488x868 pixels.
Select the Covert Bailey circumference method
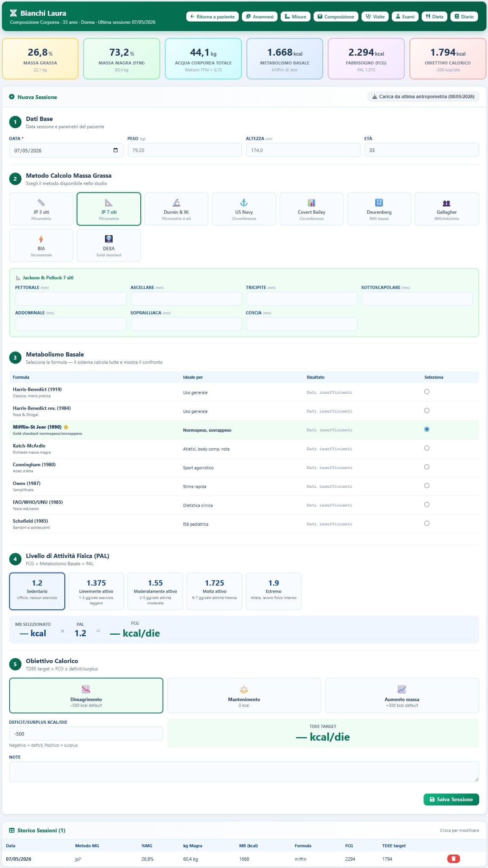click(x=312, y=209)
